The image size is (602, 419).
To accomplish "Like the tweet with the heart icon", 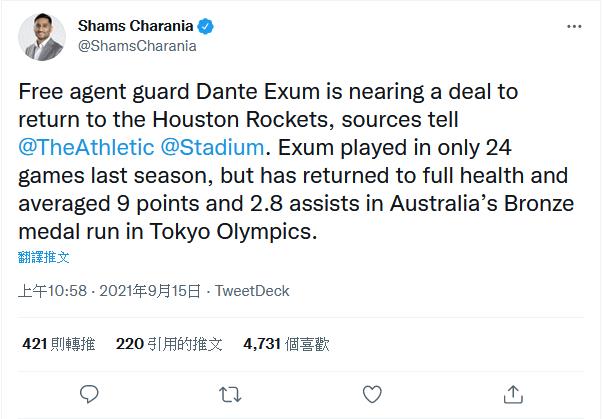I will (372, 392).
